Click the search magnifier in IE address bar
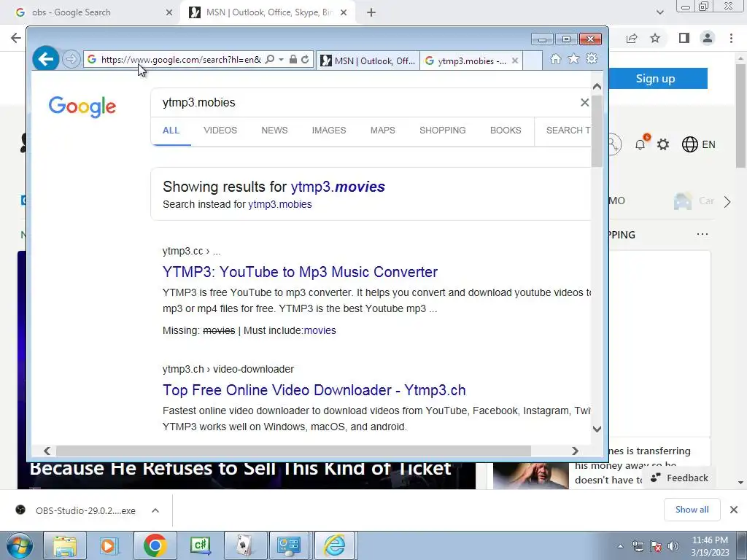 pos(270,60)
